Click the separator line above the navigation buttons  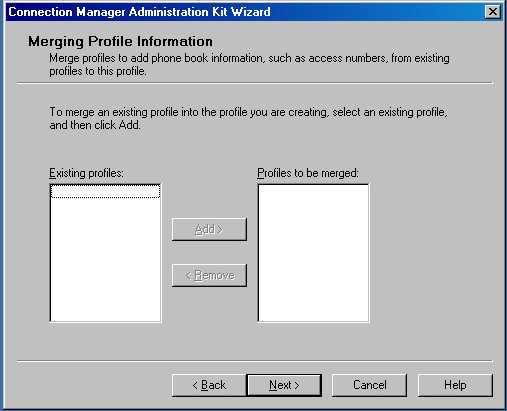point(255,361)
